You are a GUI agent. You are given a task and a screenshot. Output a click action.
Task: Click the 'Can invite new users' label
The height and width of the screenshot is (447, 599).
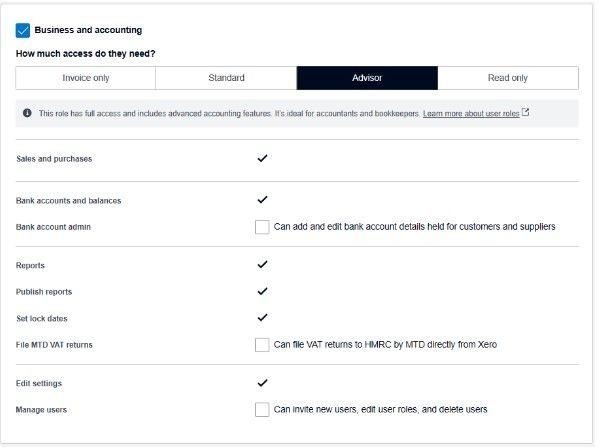coord(380,410)
